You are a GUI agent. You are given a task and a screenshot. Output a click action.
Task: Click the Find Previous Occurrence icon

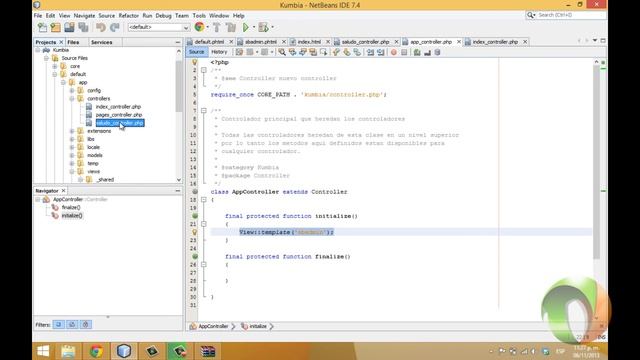pyautogui.click(x=292, y=52)
